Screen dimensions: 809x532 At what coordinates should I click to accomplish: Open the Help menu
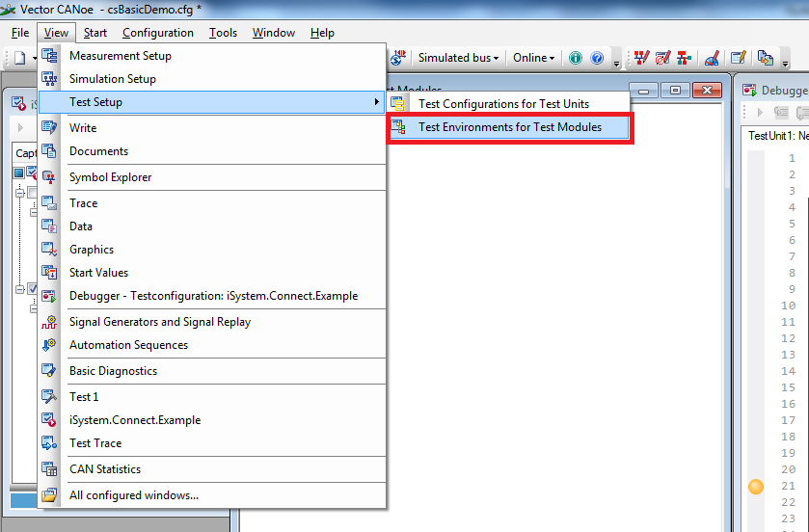322,33
